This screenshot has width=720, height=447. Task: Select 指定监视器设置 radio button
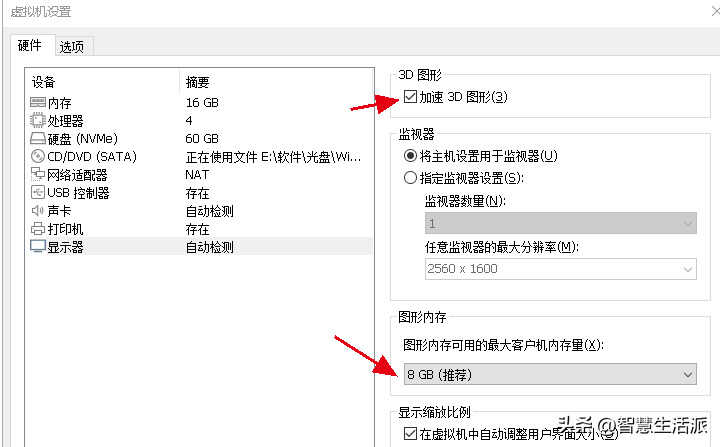(410, 177)
